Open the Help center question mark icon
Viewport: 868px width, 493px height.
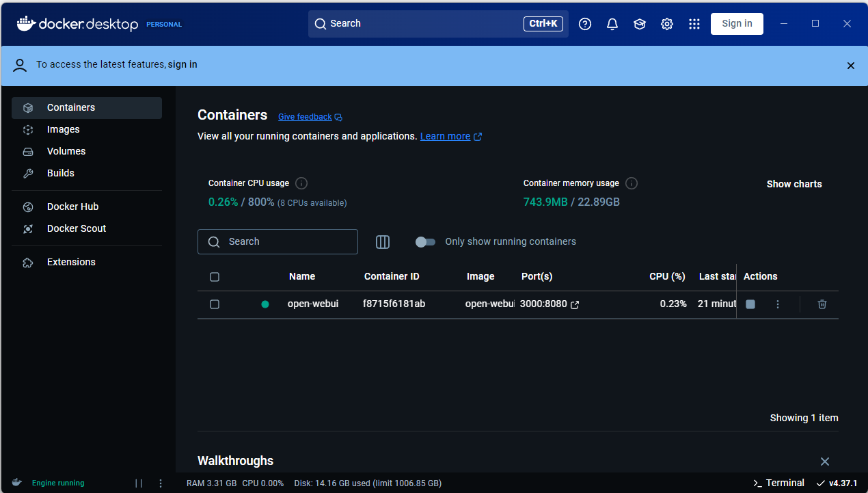(x=585, y=24)
